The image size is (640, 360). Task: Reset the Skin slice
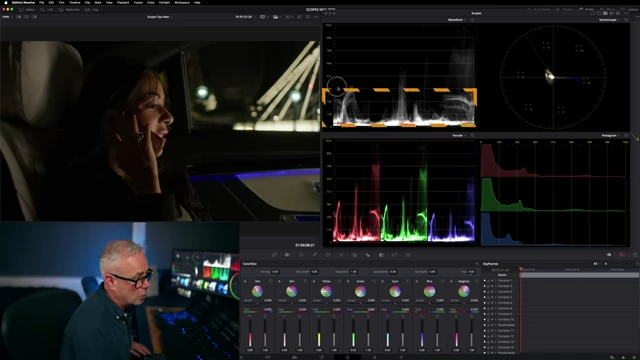coord(305,281)
